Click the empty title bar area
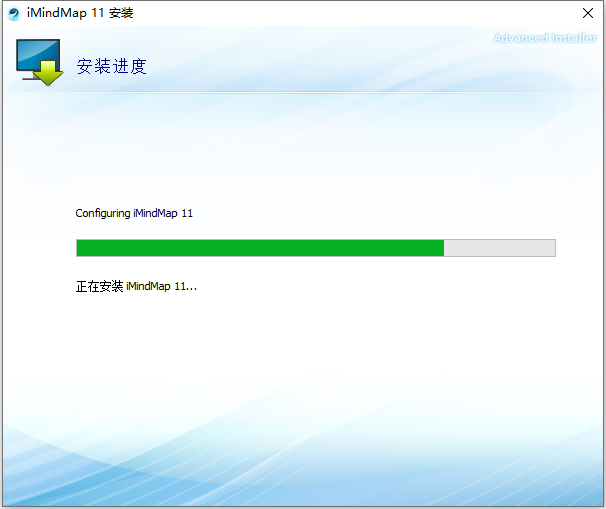 (x=350, y=13)
